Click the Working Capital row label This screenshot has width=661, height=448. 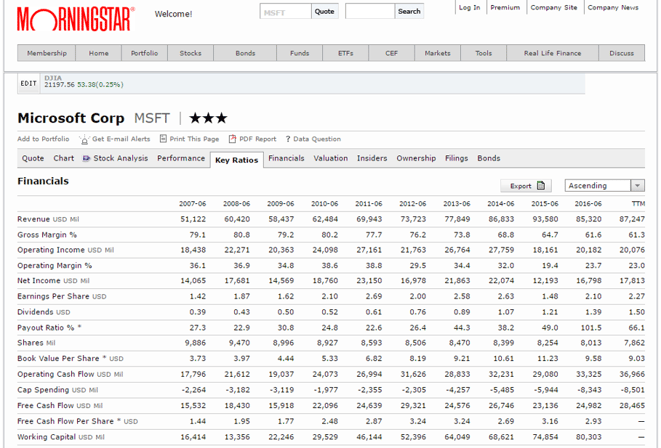pos(61,437)
